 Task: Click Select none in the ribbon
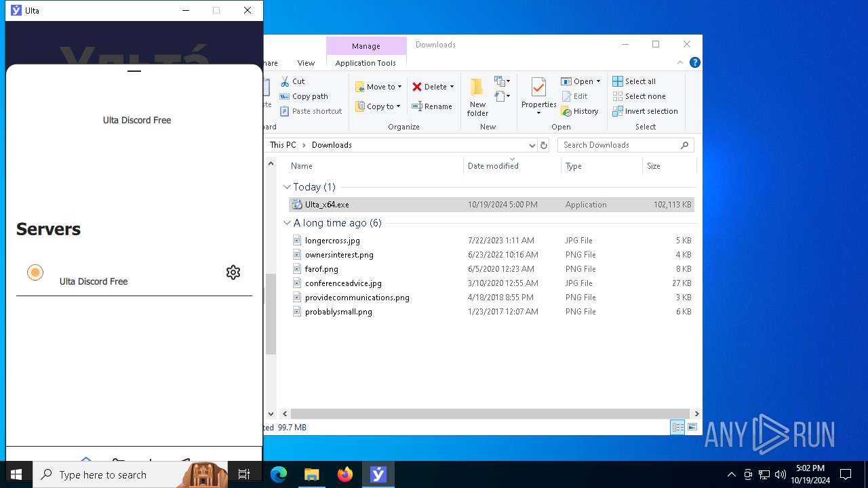pyautogui.click(x=639, y=96)
